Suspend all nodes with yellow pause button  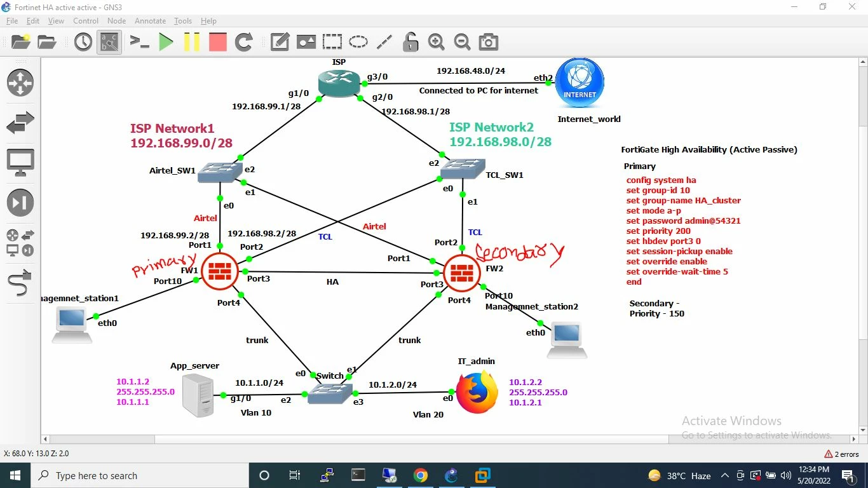[x=192, y=42]
